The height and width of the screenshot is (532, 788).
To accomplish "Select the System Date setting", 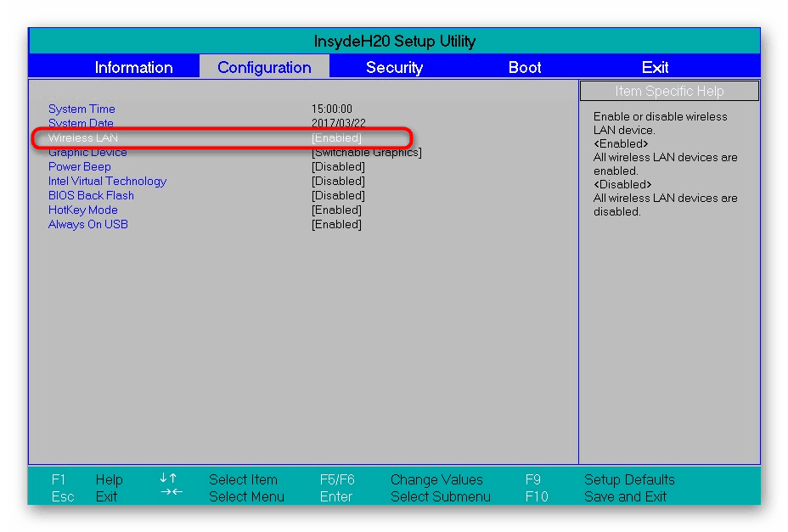I will click(x=81, y=123).
